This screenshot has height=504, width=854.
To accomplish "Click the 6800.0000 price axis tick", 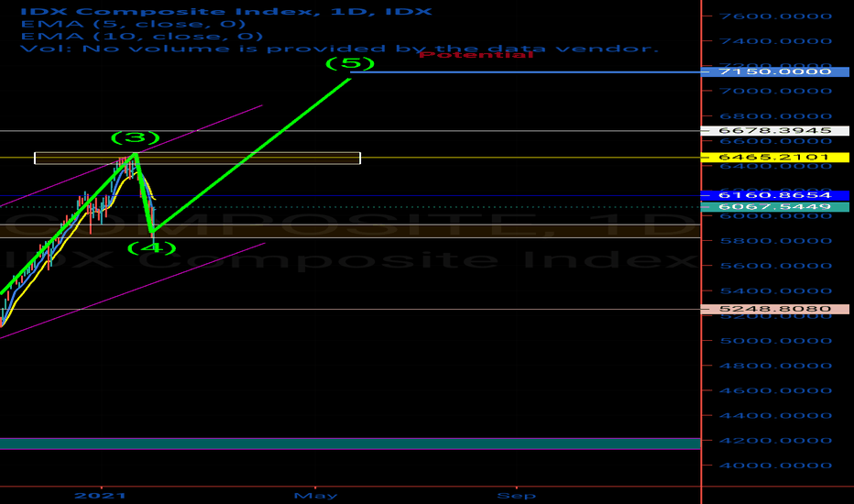I will (x=775, y=116).
